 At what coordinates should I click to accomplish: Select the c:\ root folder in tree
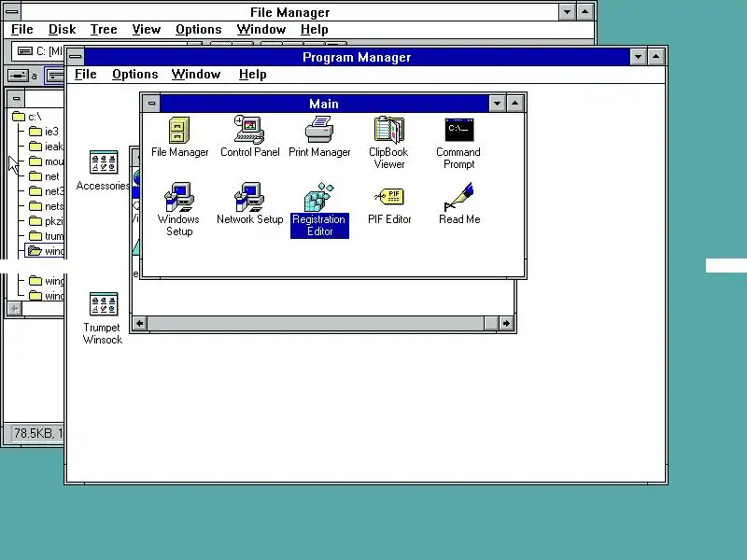tap(27, 117)
